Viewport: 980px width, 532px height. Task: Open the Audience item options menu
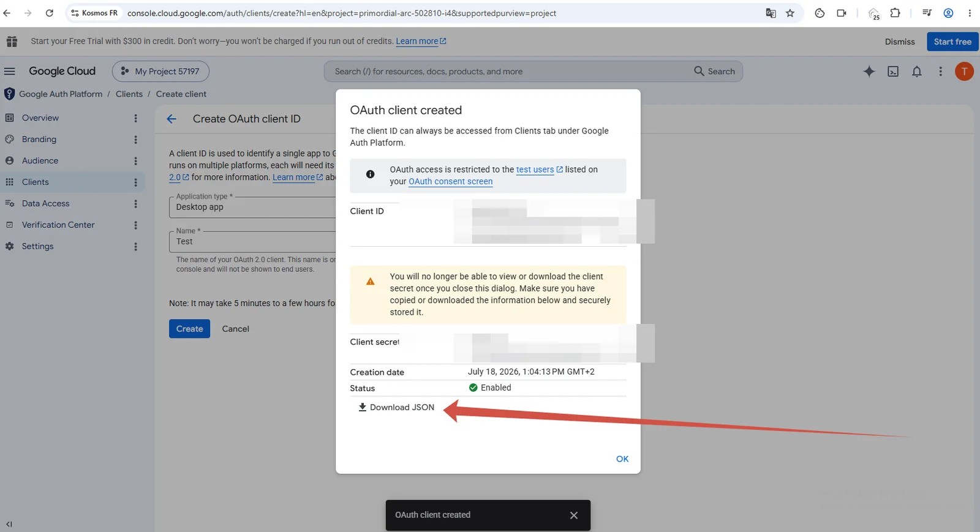(x=135, y=161)
